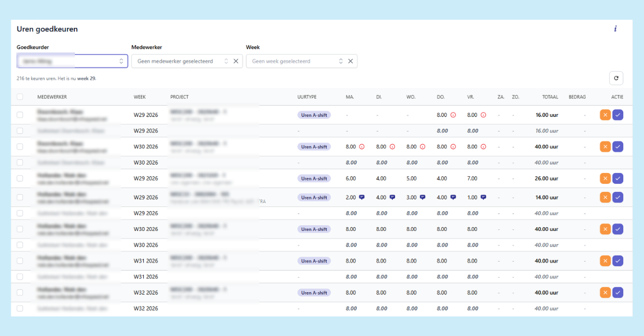
Task: Reject the 14.00 uur row
Action: tap(605, 197)
